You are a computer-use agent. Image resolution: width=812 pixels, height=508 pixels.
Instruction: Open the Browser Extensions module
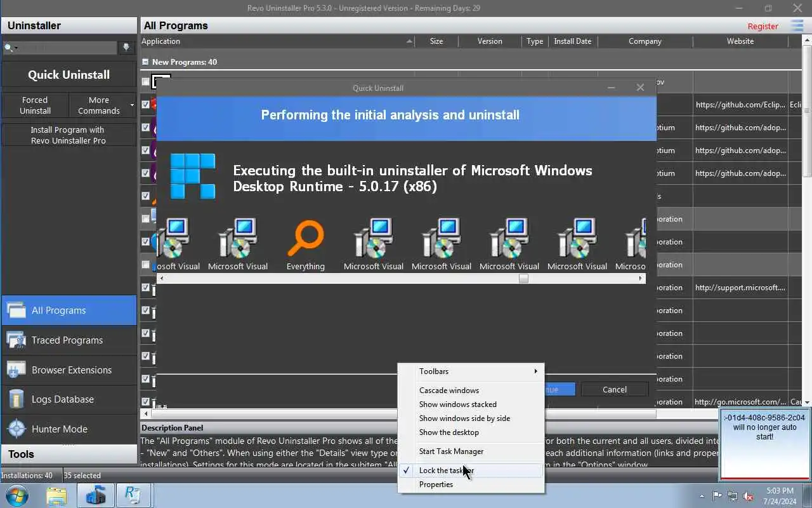tap(69, 370)
